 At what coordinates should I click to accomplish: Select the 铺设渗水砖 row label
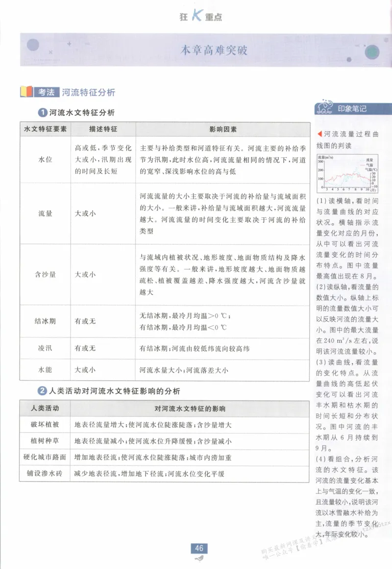[45, 473]
